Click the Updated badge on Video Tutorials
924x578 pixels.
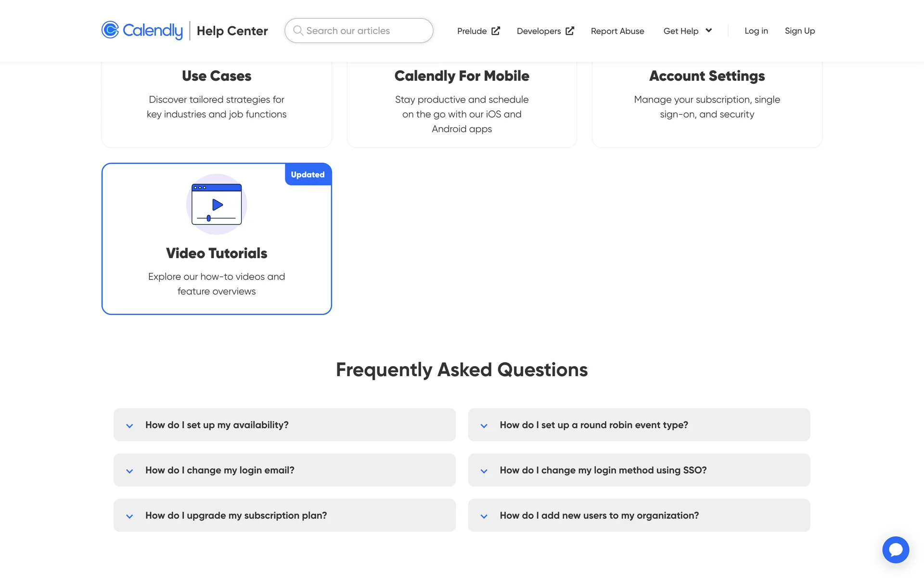click(x=308, y=174)
